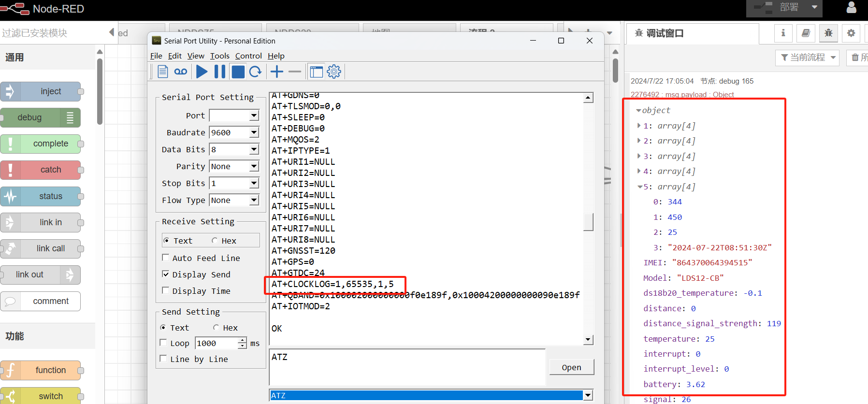Open the Tools menu
868x404 pixels.
(220, 56)
